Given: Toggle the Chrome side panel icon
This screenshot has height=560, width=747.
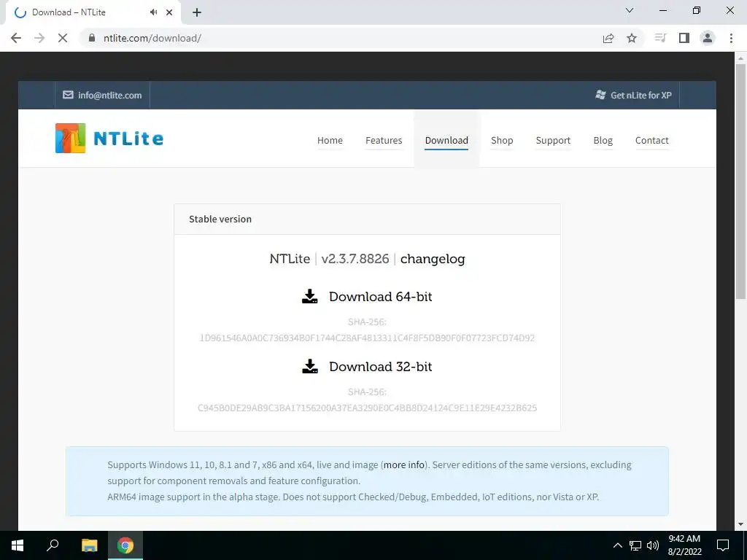Looking at the screenshot, I should point(684,38).
